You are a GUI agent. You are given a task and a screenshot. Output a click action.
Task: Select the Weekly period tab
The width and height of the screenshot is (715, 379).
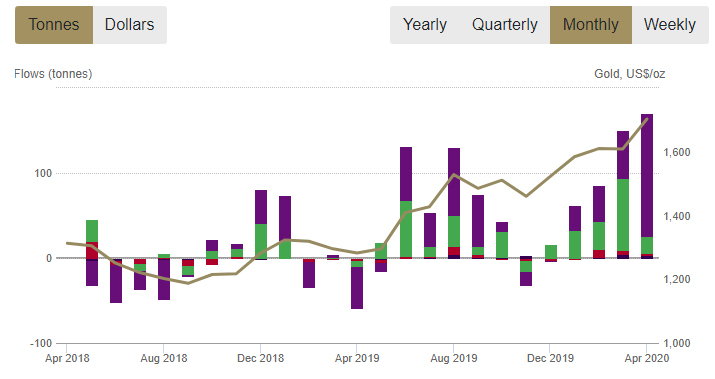coord(670,25)
